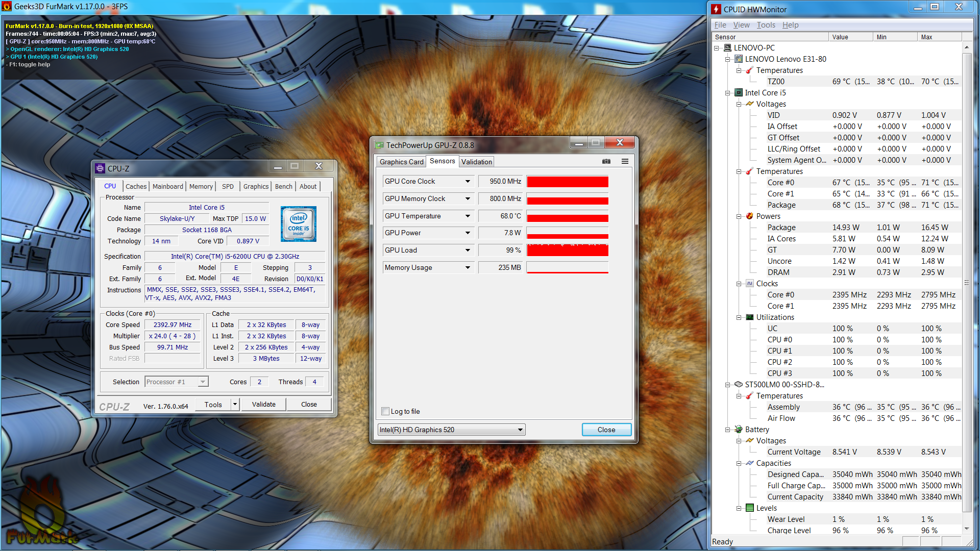Viewport: 980px width, 551px height.
Task: Switch to the Memory tab in CPU-Z
Action: pyautogui.click(x=201, y=186)
